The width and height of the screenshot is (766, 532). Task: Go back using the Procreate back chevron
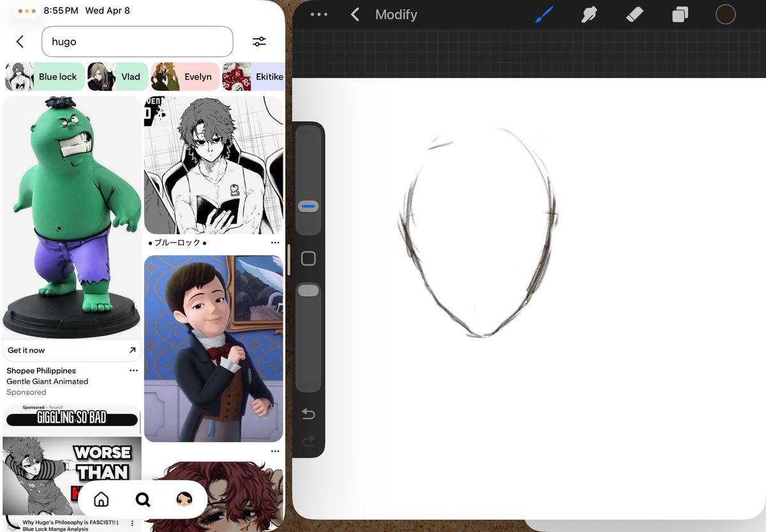[x=355, y=14]
